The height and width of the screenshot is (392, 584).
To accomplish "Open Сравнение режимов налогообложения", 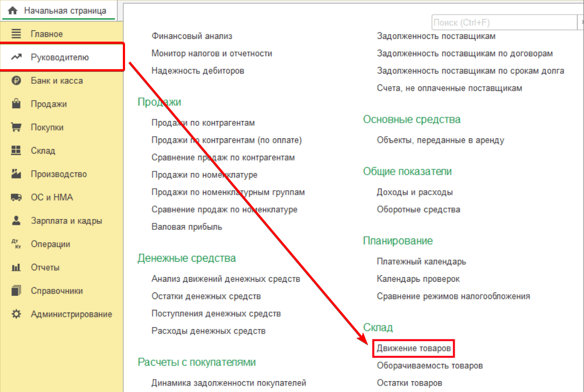I will (x=453, y=296).
